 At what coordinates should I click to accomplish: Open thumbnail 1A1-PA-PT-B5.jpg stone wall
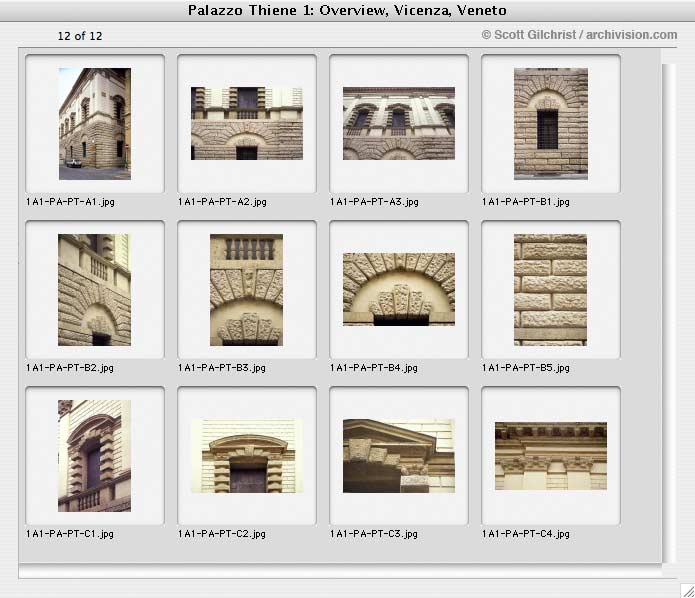pyautogui.click(x=551, y=290)
